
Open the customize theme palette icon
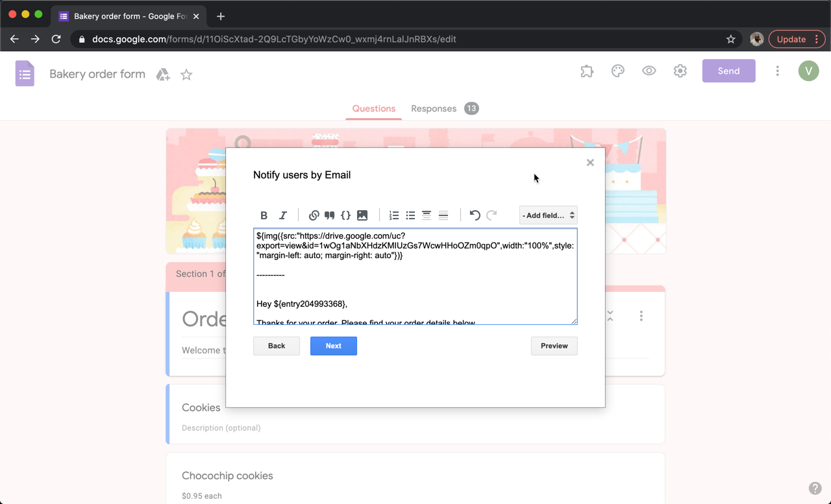point(617,71)
